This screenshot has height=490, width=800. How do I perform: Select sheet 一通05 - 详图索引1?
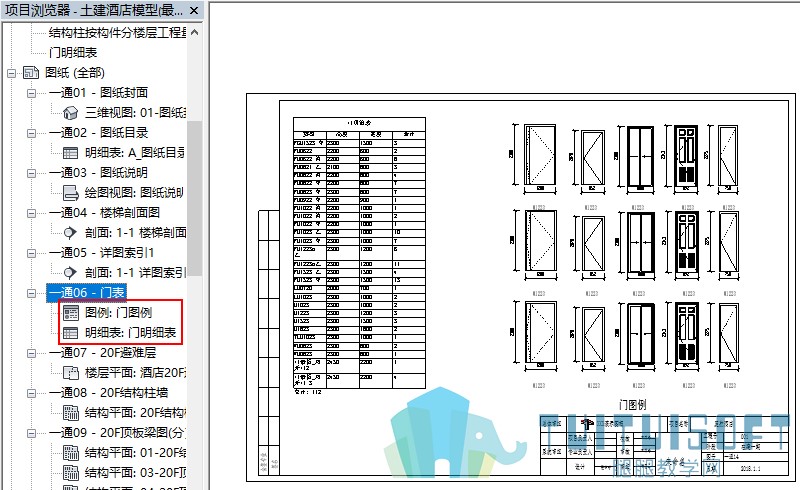(x=102, y=253)
